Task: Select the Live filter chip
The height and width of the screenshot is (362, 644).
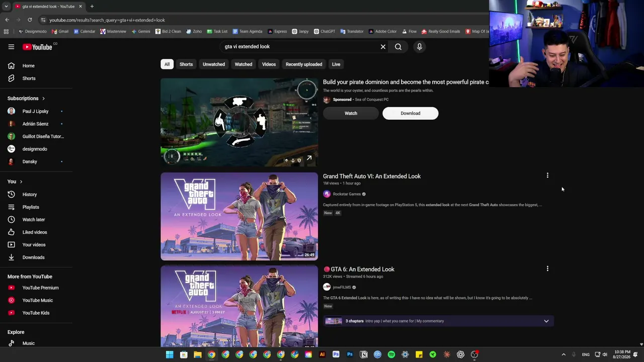Action: point(336,64)
